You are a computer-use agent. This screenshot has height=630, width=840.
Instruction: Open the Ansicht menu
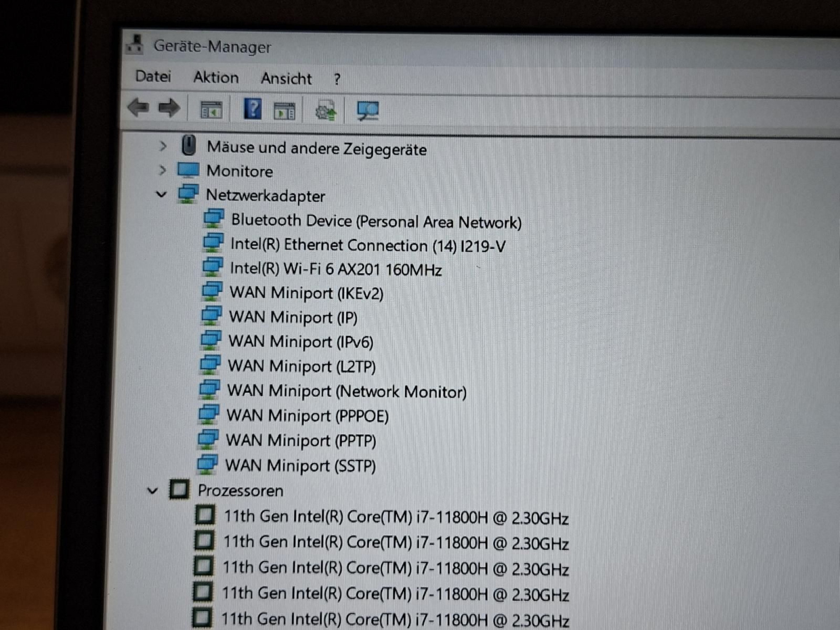click(x=286, y=79)
